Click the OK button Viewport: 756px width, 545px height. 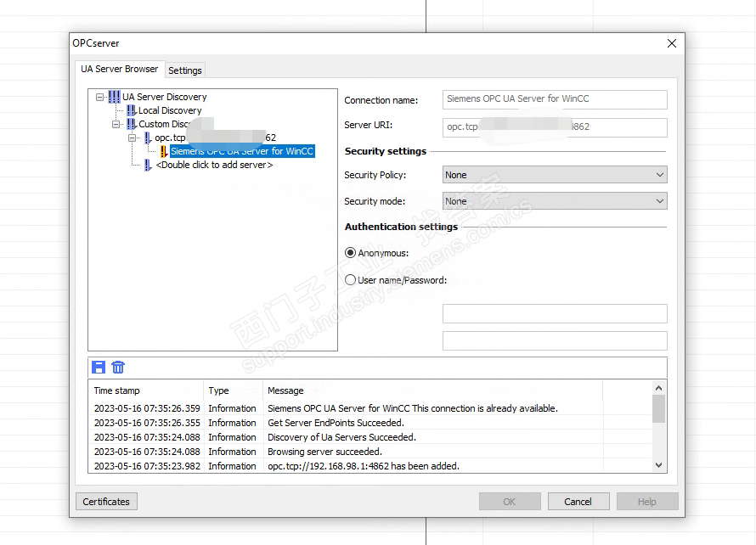pos(510,502)
